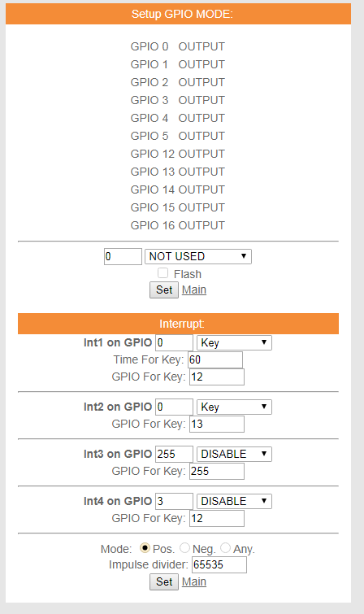The width and height of the screenshot is (364, 614).
Task: Focus the Impulse divider field
Action: click(219, 564)
